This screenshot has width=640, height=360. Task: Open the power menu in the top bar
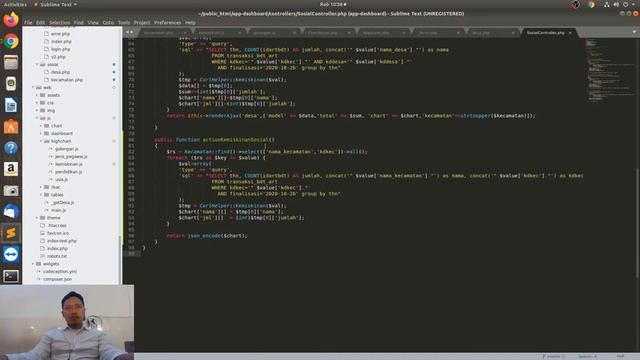pos(625,4)
